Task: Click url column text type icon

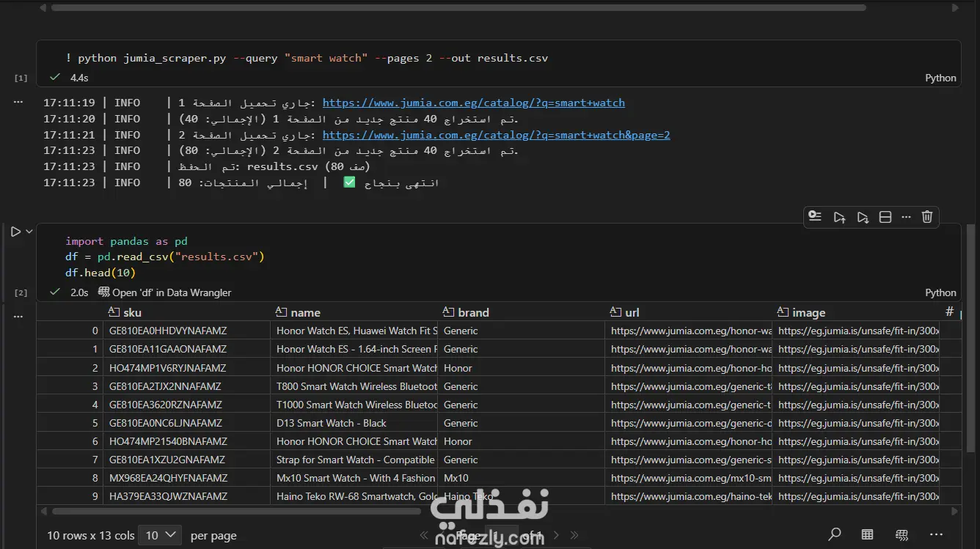Action: coord(615,312)
